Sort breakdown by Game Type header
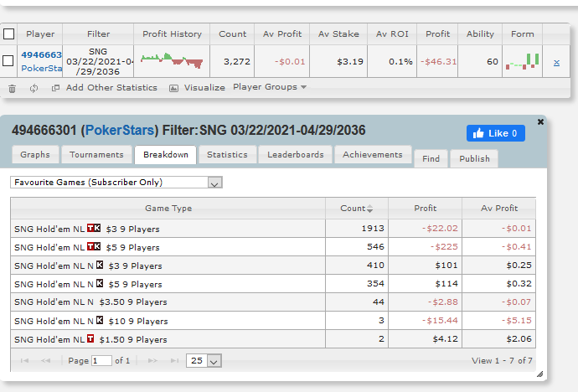The height and width of the screenshot is (392, 578). tap(168, 209)
